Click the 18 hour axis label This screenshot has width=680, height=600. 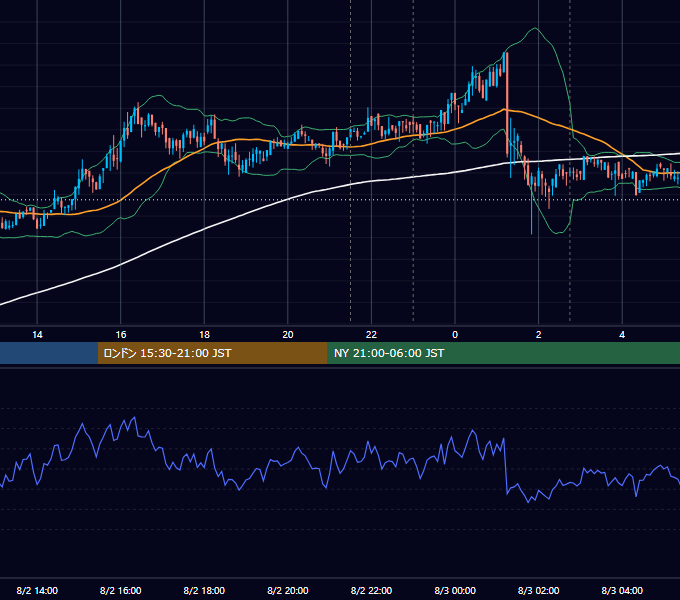pyautogui.click(x=204, y=335)
